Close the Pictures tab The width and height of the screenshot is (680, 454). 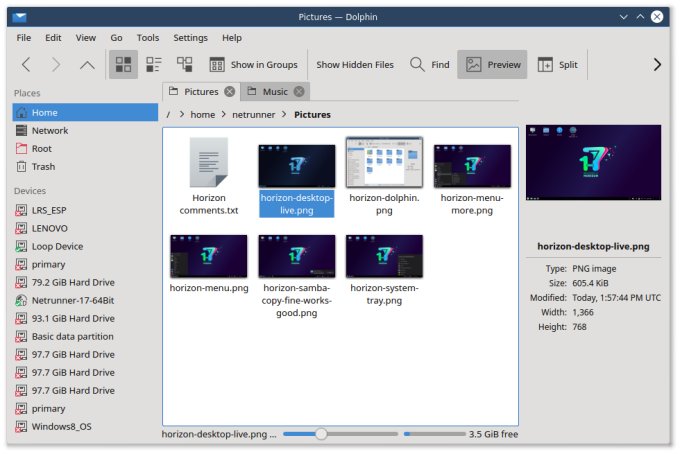coord(230,92)
